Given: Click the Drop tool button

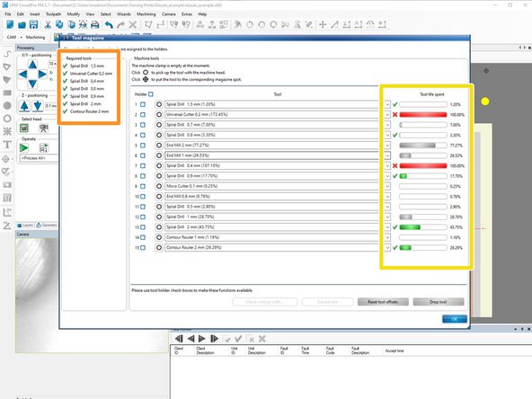Looking at the screenshot, I should (439, 302).
